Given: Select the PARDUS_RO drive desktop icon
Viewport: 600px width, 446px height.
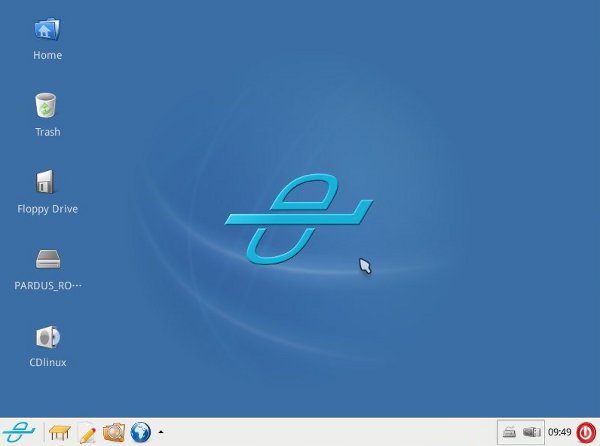Looking at the screenshot, I should pos(48,259).
